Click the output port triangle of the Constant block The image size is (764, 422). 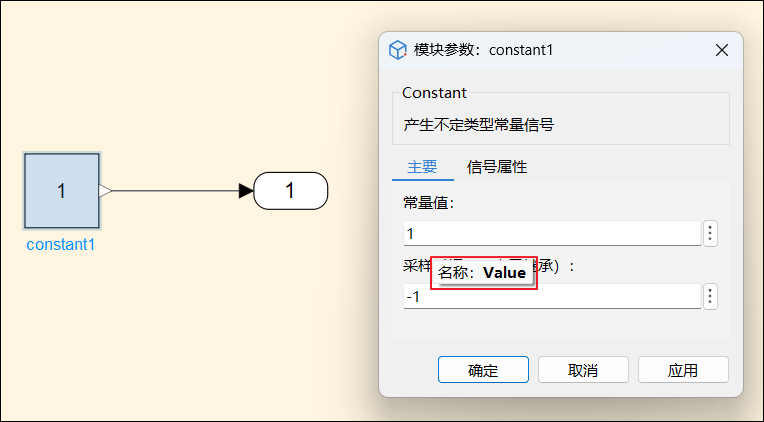click(105, 191)
